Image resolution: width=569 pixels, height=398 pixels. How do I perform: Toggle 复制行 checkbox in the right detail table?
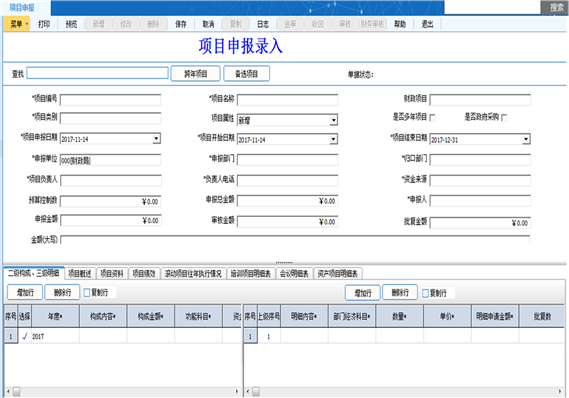click(425, 293)
